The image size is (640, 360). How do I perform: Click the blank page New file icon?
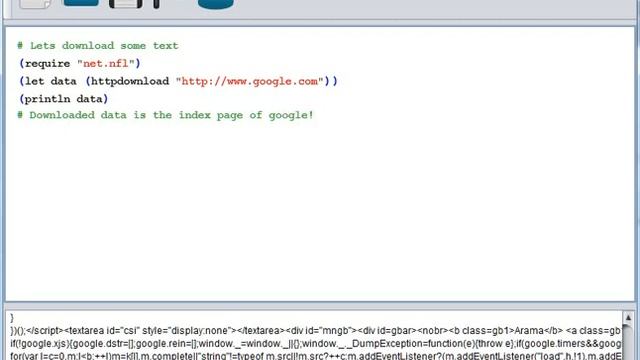(36, 4)
